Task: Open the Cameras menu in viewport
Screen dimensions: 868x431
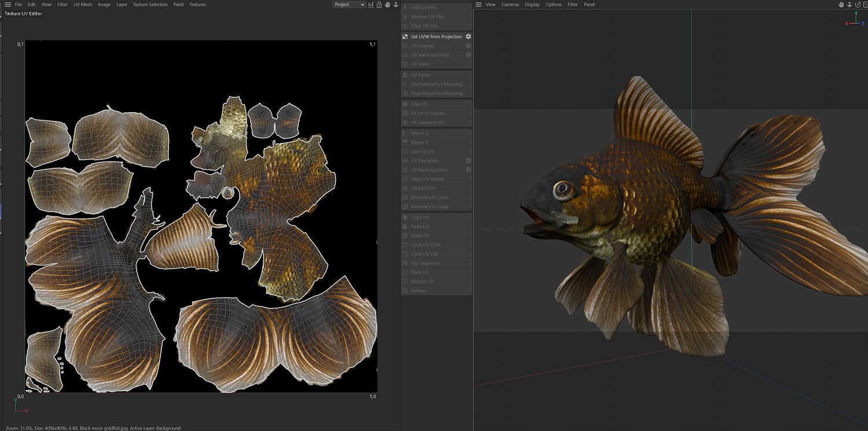Action: pos(510,5)
